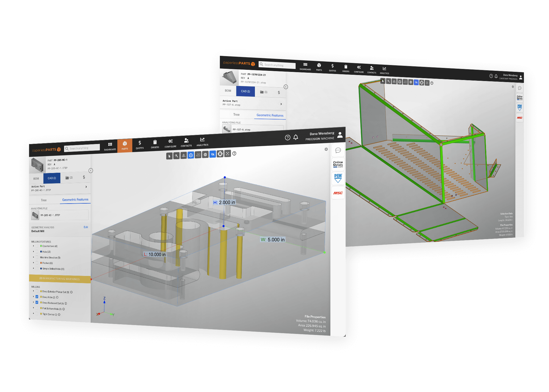Open the files folder (2) tab

click(69, 178)
